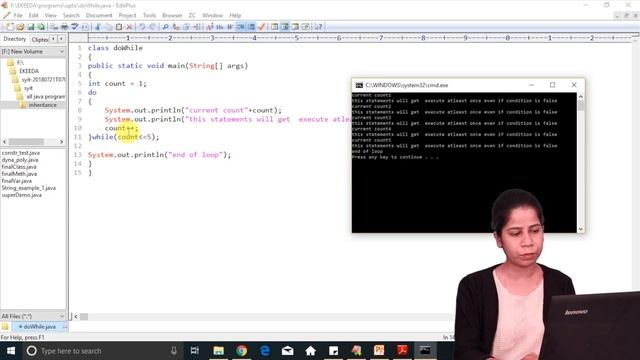Open the Edit menu

(33, 16)
